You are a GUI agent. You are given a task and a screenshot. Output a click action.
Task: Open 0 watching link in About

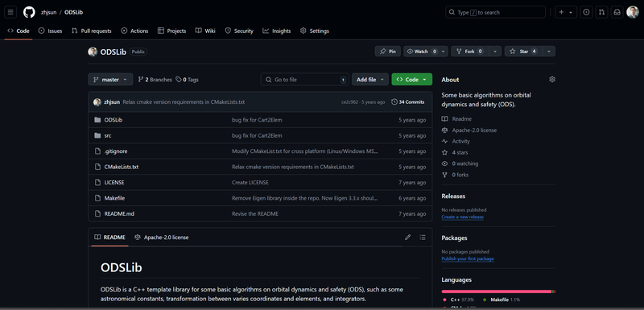460,163
